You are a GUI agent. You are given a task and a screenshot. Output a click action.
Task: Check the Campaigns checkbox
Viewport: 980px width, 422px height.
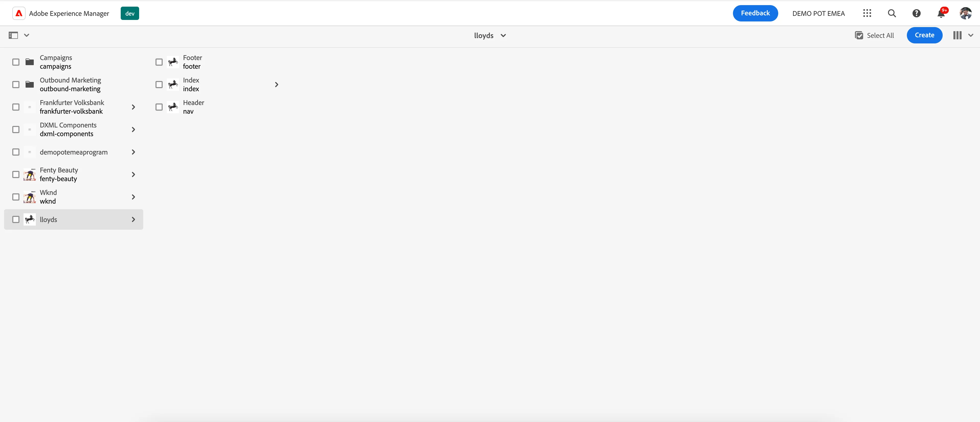click(x=16, y=62)
